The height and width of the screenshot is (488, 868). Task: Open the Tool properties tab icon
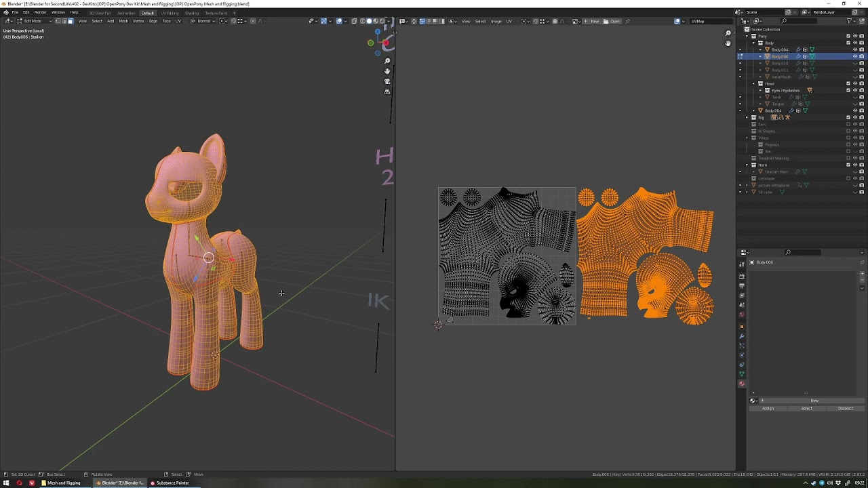coord(742,264)
